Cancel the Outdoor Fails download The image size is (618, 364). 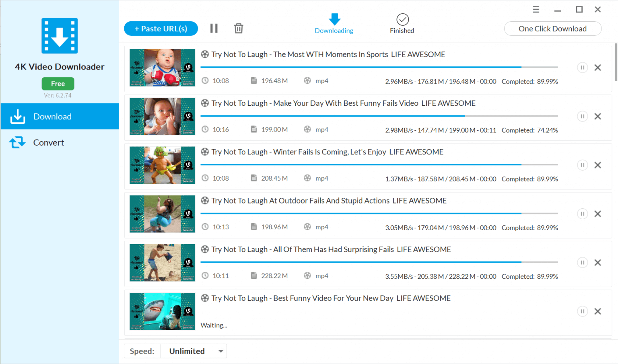click(x=598, y=214)
